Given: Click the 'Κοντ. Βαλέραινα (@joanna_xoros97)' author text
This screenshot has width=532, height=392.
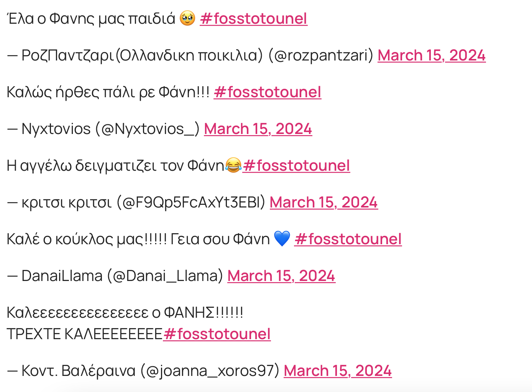Looking at the screenshot, I should coord(150,371).
